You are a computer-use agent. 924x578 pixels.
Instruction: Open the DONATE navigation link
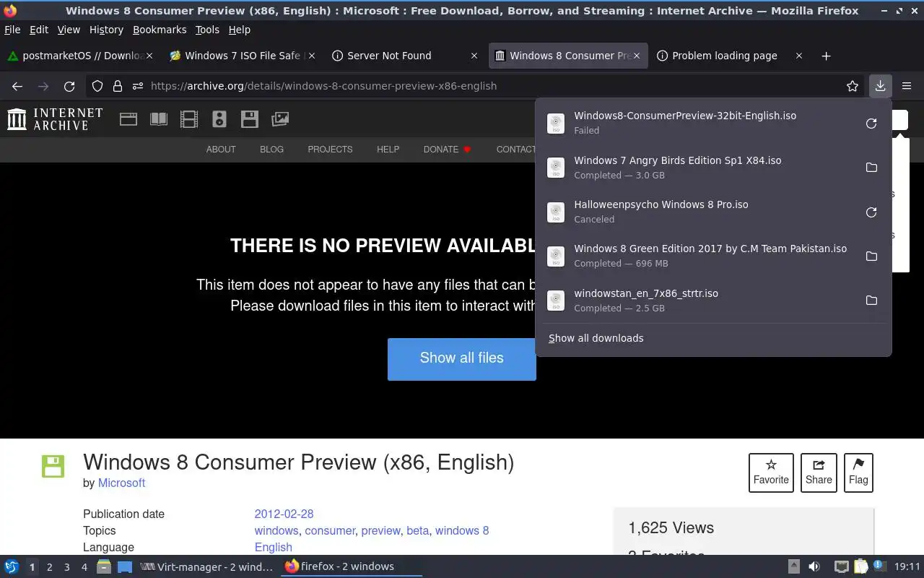tap(447, 150)
